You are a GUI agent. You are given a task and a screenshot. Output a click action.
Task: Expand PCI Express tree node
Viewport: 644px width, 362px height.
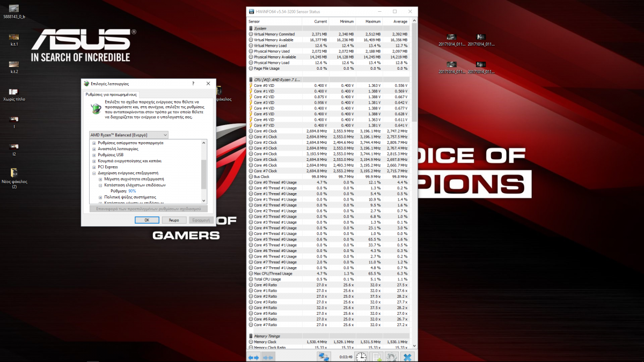[x=94, y=167]
